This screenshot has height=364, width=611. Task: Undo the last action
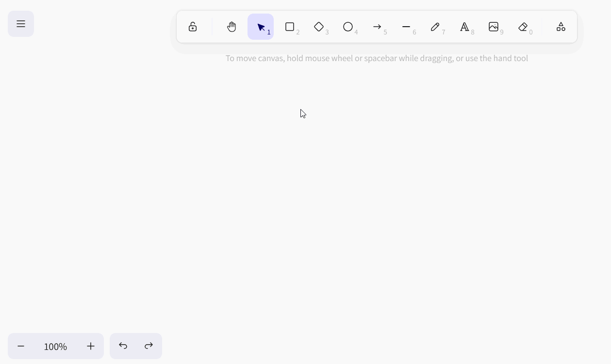[x=123, y=346]
